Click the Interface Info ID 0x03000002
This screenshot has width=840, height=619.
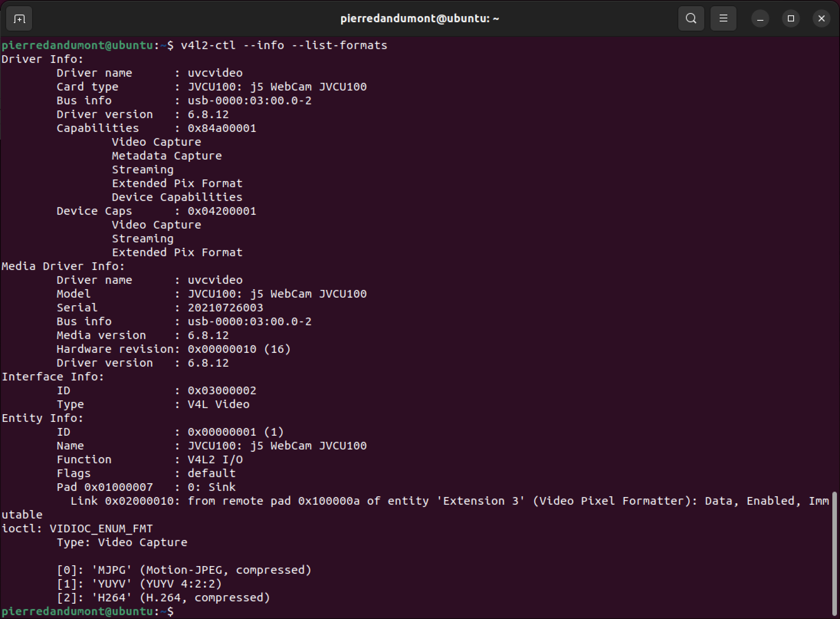click(x=222, y=390)
